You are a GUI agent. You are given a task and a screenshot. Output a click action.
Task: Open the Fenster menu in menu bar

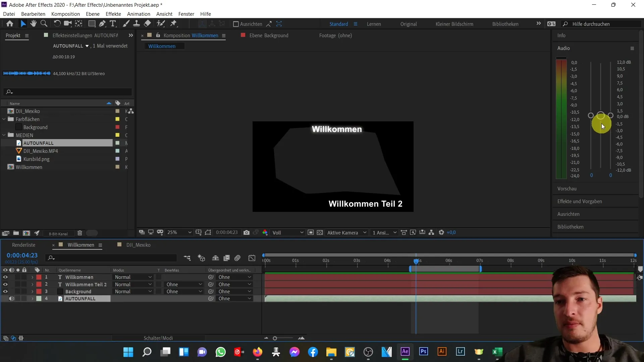point(186,14)
